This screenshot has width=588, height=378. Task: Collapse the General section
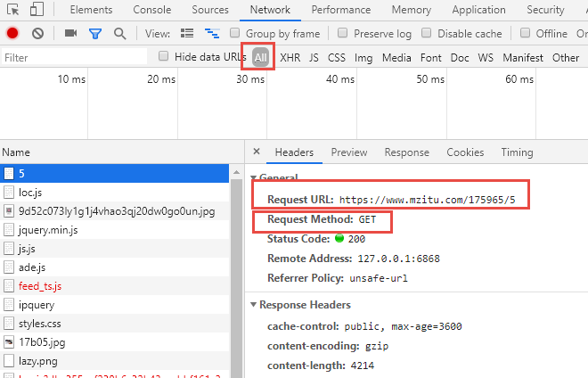coord(254,178)
